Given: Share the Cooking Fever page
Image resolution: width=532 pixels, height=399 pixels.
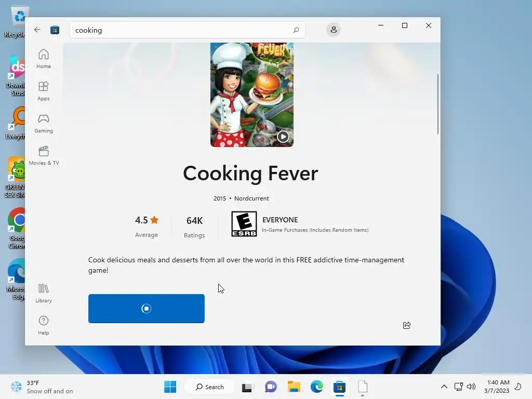Looking at the screenshot, I should click(406, 325).
